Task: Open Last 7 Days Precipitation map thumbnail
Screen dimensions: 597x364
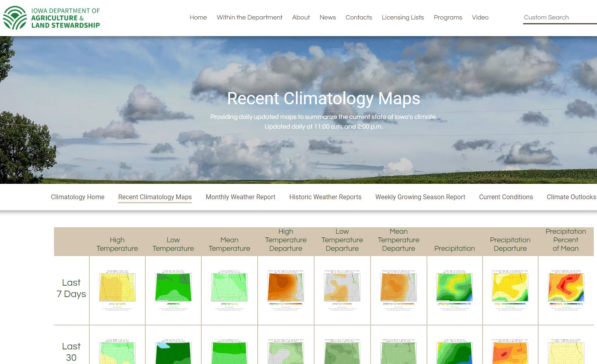Action: coord(455,290)
